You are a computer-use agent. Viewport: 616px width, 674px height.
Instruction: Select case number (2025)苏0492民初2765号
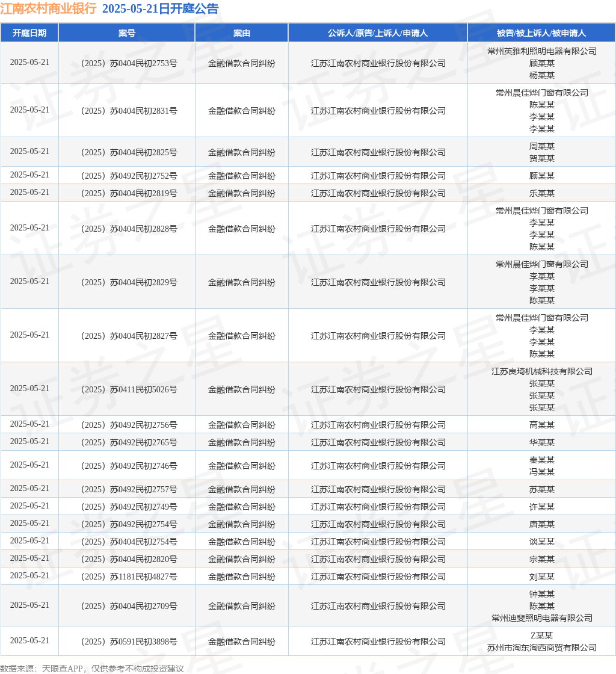point(129,442)
